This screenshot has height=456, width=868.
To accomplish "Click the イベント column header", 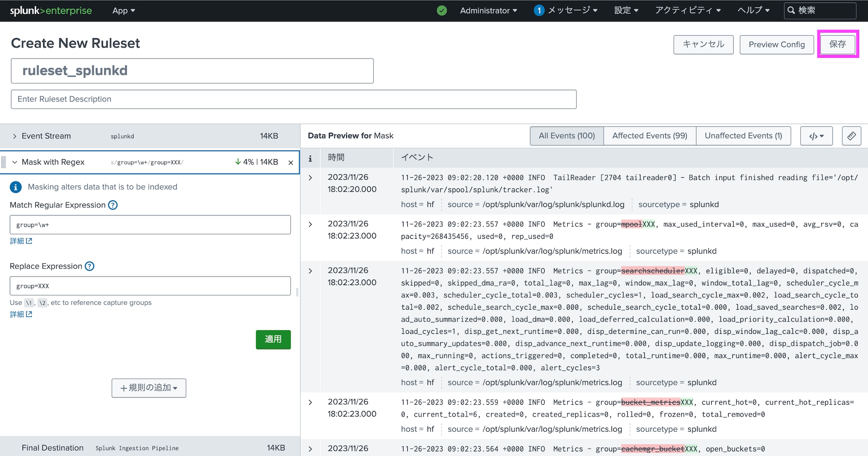I will [417, 158].
